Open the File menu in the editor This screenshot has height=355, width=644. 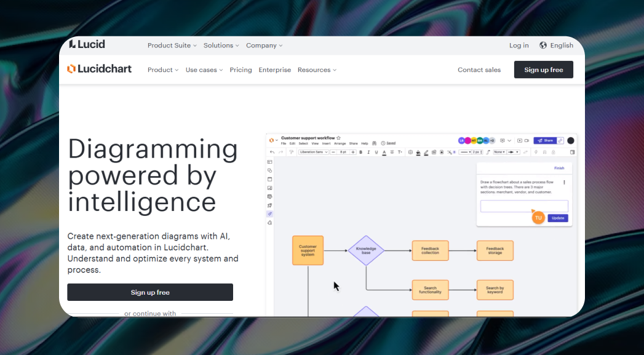coord(284,143)
